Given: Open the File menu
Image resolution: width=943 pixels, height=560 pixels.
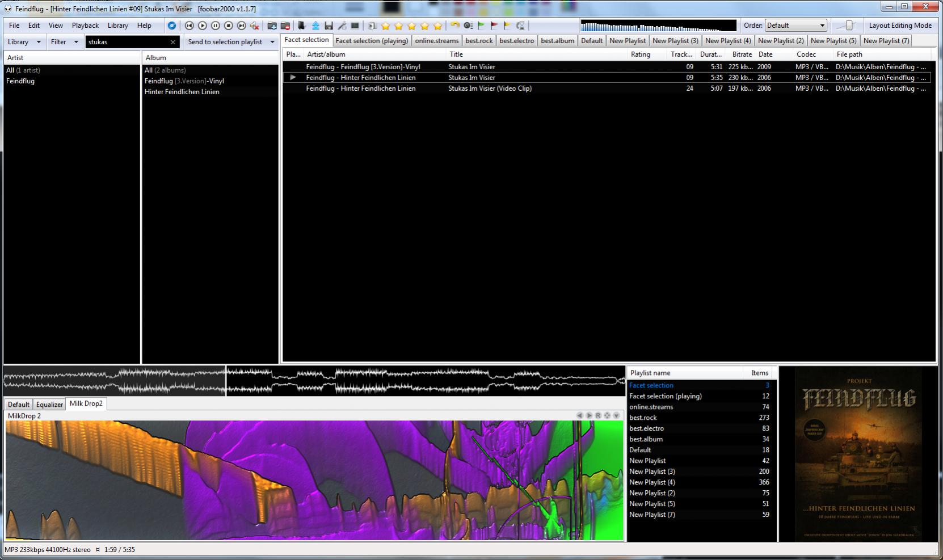Looking at the screenshot, I should pos(14,26).
